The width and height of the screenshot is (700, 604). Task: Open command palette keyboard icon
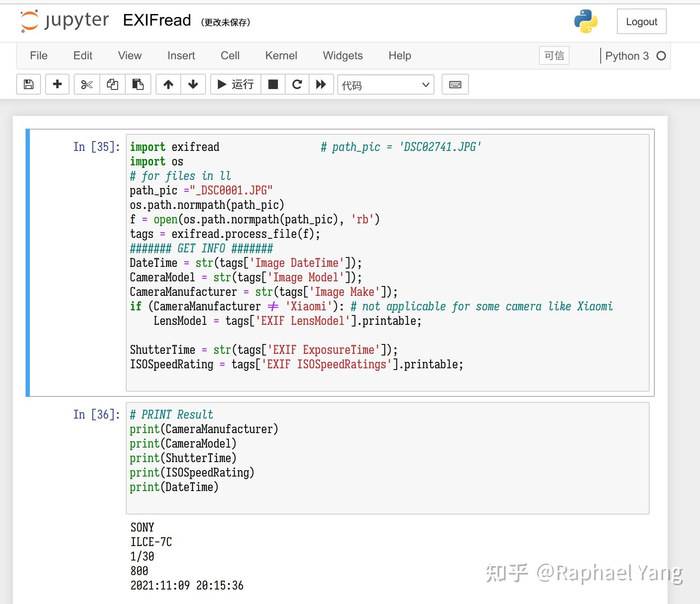click(x=455, y=84)
